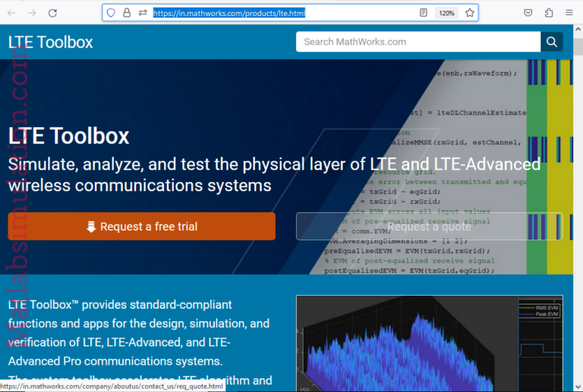The width and height of the screenshot is (583, 392).
Task: Open the Pocket save icon
Action: click(x=528, y=13)
